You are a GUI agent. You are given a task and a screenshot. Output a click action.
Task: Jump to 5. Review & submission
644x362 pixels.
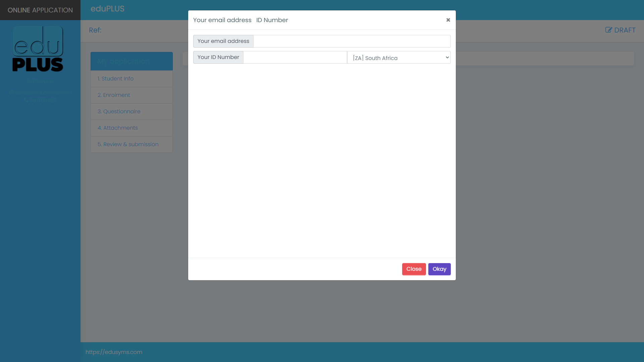point(128,144)
